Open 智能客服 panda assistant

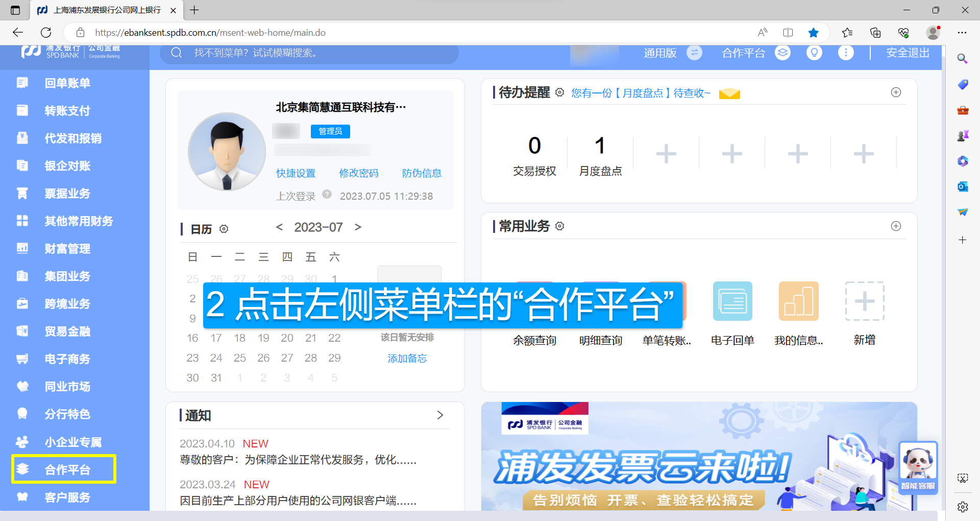[x=918, y=467]
